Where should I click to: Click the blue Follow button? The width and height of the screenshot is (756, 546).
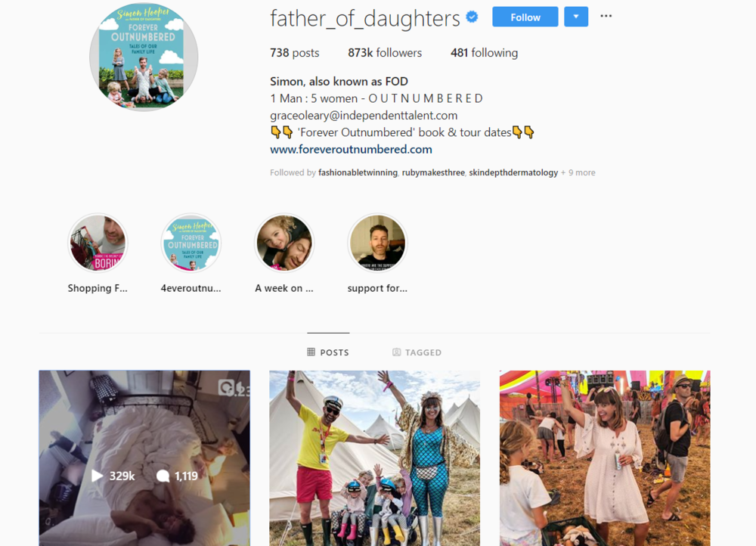pos(525,17)
